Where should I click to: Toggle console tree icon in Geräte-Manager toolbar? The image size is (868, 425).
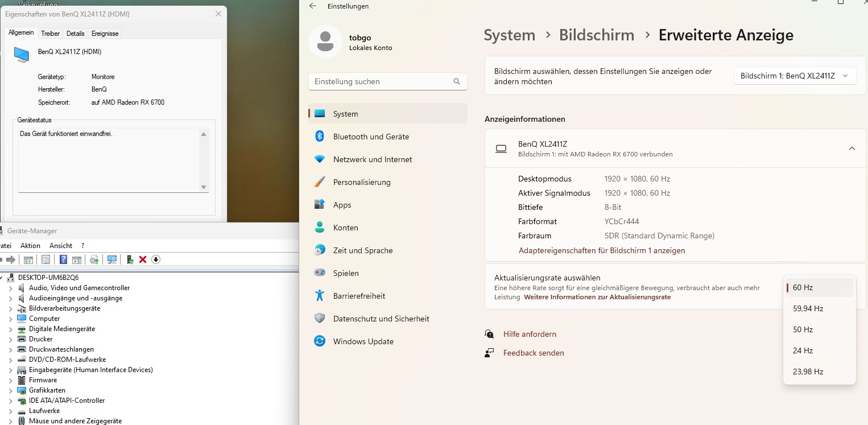click(x=28, y=259)
